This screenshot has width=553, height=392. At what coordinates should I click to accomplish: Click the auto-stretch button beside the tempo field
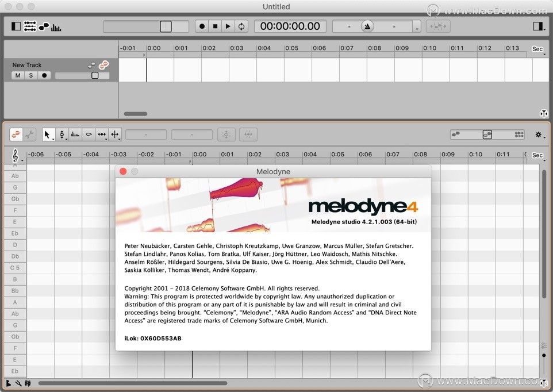pos(438,26)
